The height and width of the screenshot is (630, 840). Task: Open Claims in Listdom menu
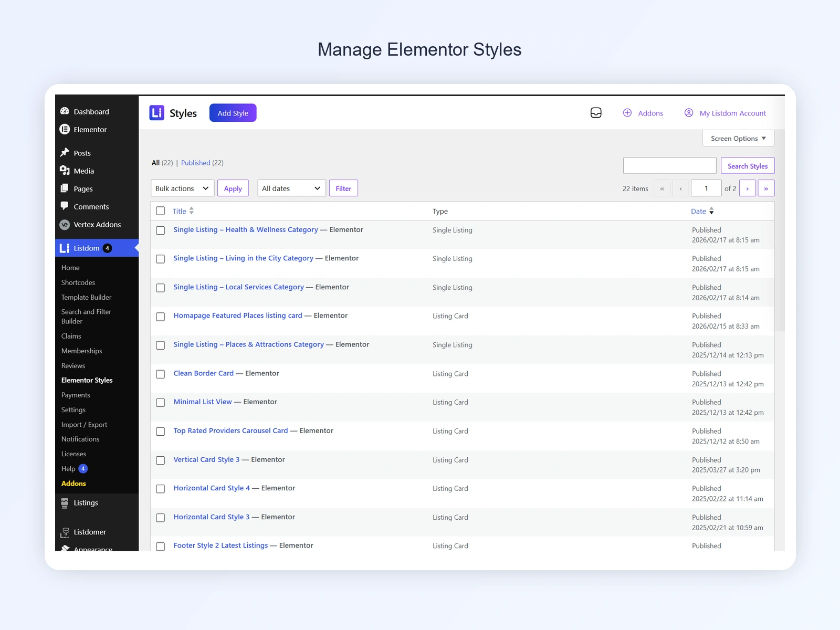click(x=71, y=336)
